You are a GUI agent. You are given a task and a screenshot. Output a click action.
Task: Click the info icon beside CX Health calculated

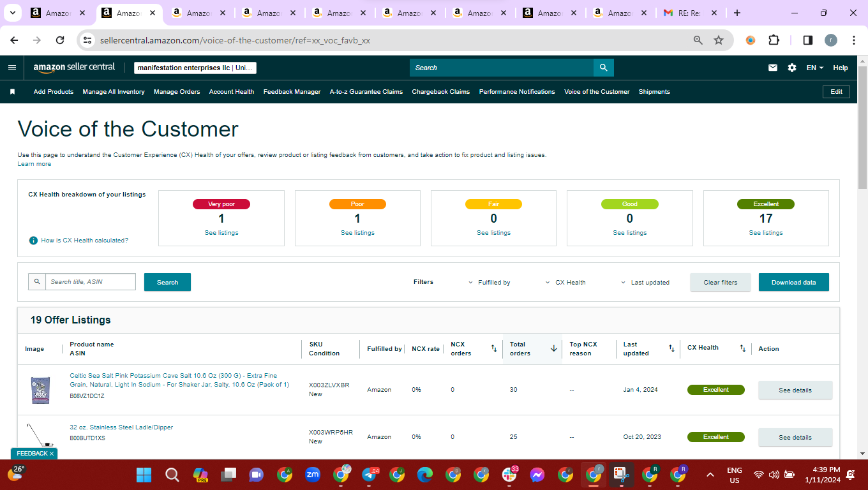(x=33, y=241)
